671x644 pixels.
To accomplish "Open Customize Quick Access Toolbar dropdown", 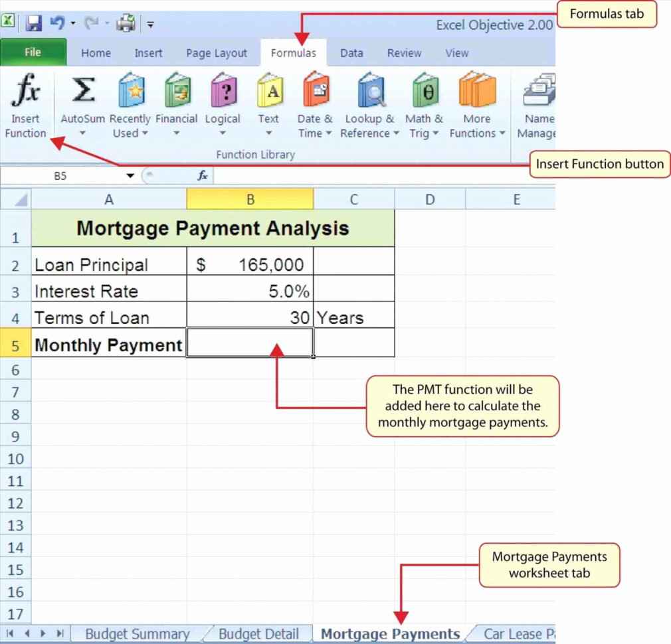I will coord(150,25).
